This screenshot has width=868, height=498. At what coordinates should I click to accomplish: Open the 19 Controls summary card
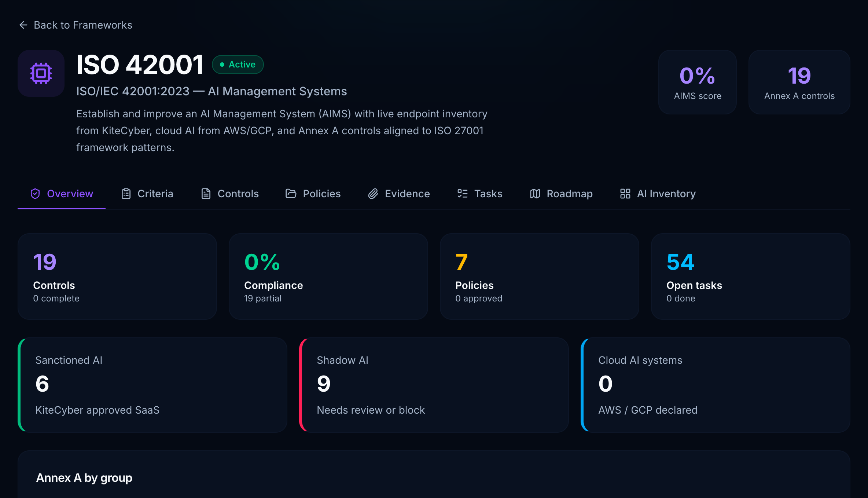coord(117,277)
